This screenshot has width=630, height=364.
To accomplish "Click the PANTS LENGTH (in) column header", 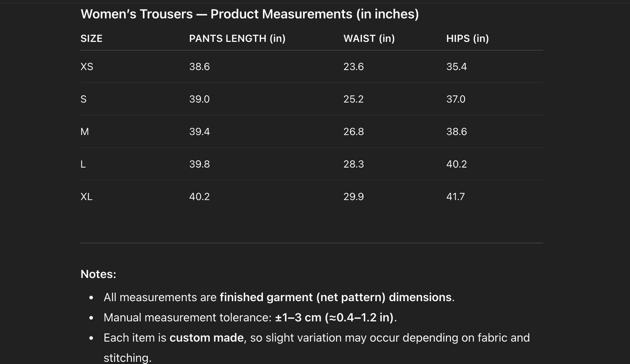I will tap(237, 38).
